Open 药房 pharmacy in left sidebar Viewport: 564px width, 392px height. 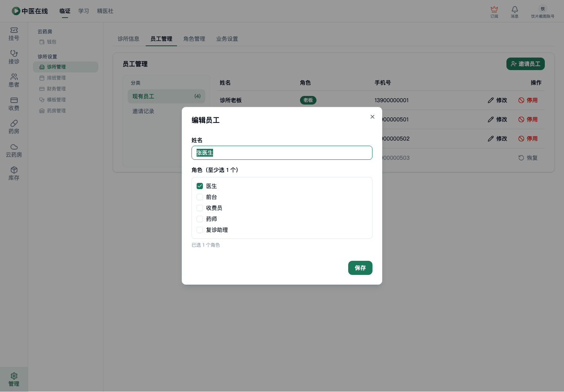click(x=14, y=127)
